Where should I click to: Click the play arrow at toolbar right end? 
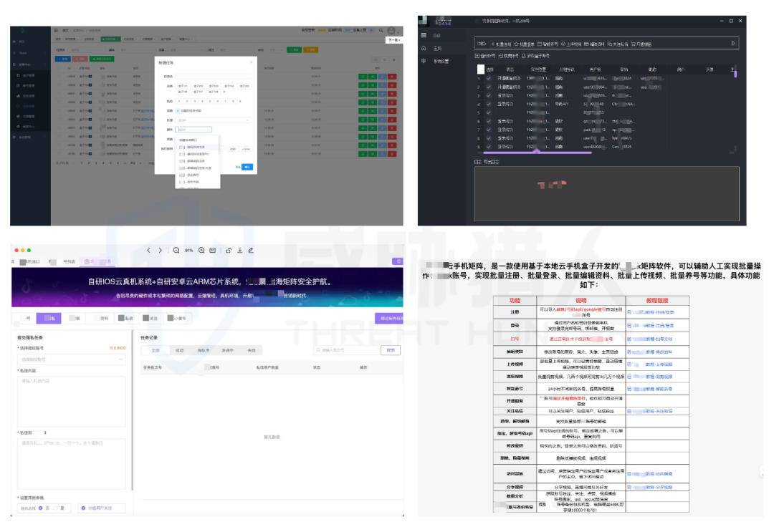734,44
